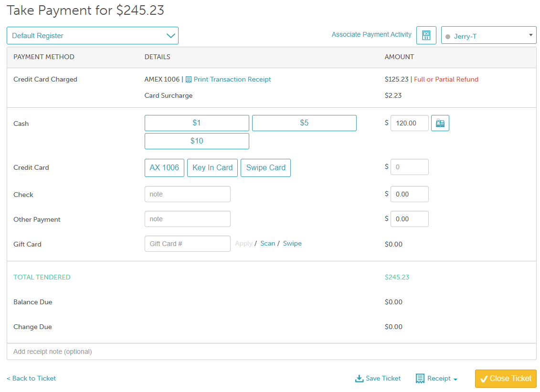Add $10 cash quick amount
Viewport: 540px width, 392px height.
(x=197, y=141)
